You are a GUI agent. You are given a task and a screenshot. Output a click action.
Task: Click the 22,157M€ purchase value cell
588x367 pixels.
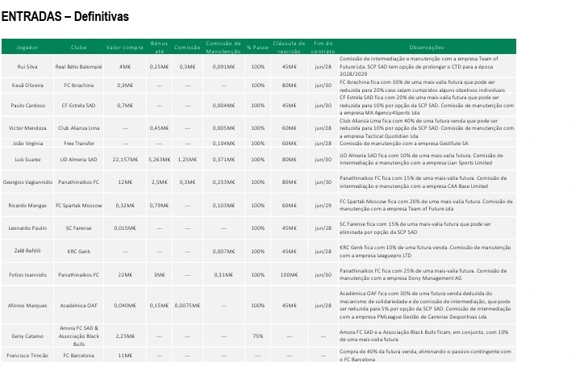[125, 160]
